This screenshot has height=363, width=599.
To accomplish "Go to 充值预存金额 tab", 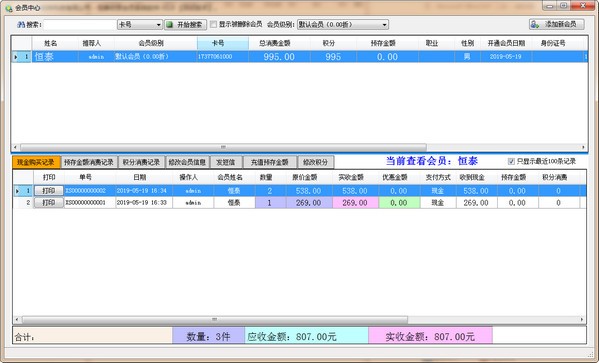I will tap(270, 162).
